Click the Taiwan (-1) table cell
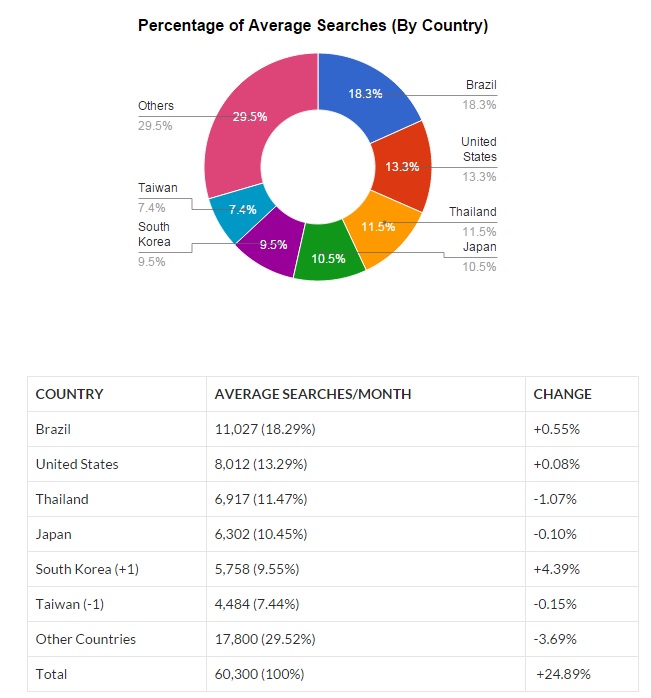This screenshot has height=698, width=651. click(117, 604)
